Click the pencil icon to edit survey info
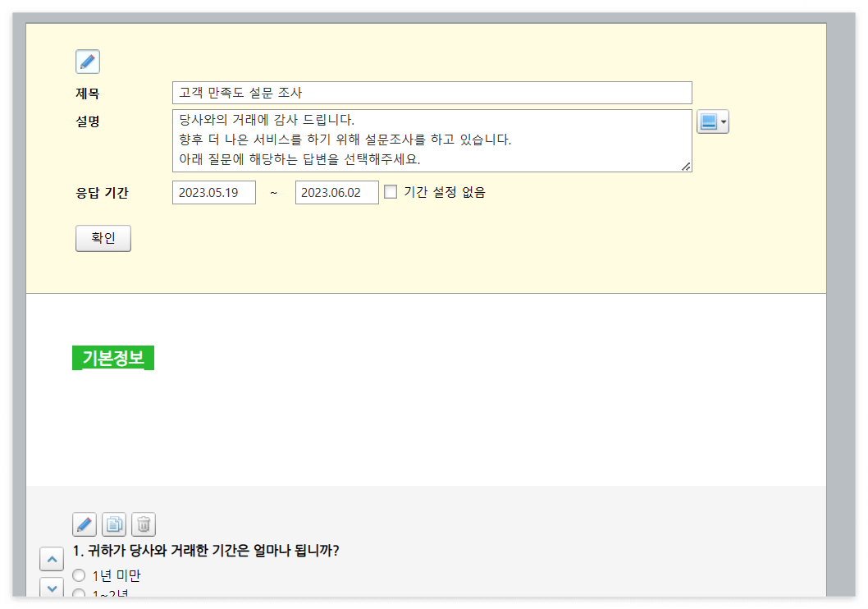 (87, 61)
